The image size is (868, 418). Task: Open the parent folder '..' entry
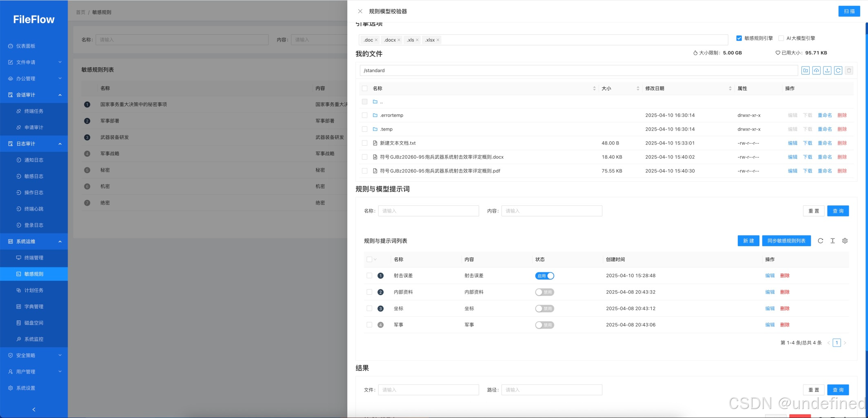[378, 102]
